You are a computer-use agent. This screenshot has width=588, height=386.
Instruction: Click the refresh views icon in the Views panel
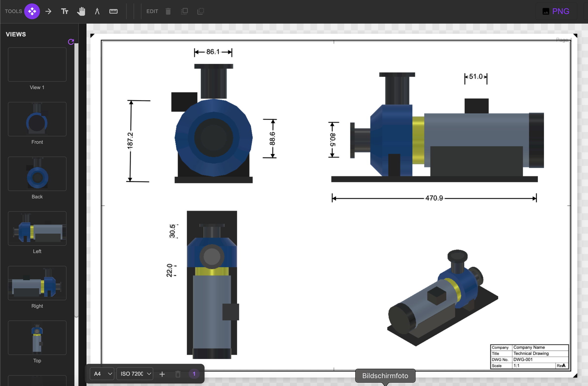(71, 42)
